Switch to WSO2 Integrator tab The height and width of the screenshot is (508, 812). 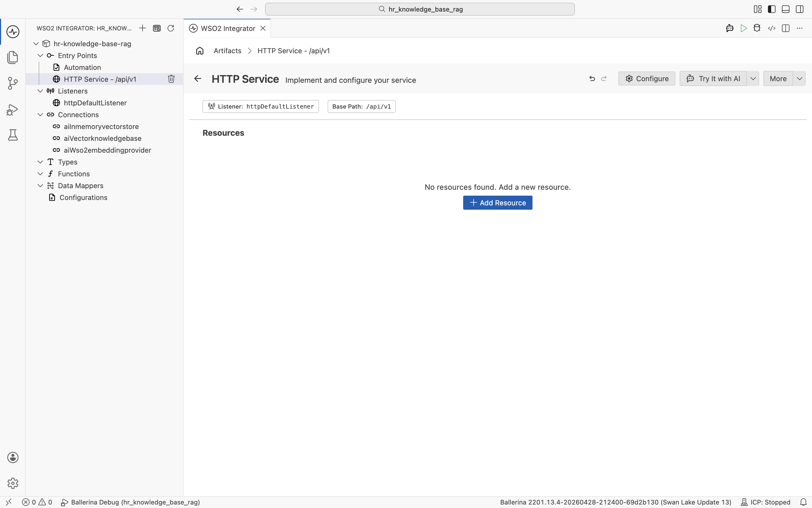coord(228,28)
